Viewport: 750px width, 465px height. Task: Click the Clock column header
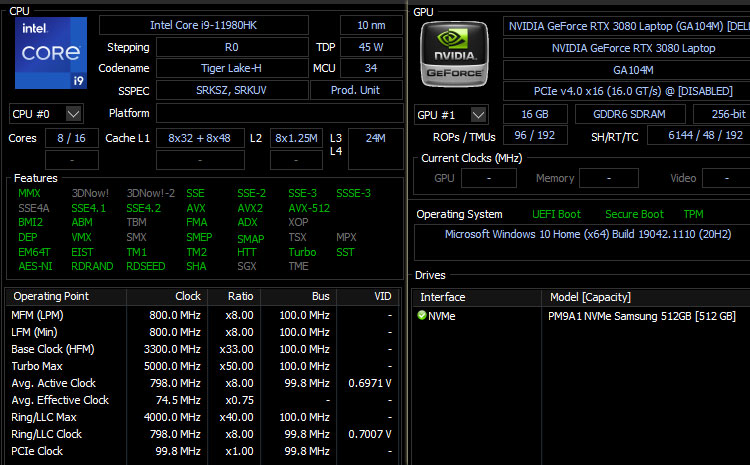(188, 296)
